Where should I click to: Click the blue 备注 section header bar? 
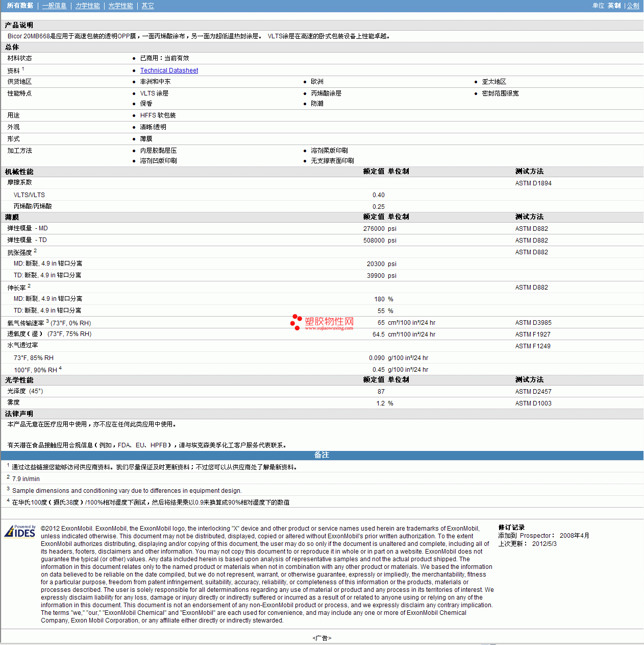tap(321, 455)
